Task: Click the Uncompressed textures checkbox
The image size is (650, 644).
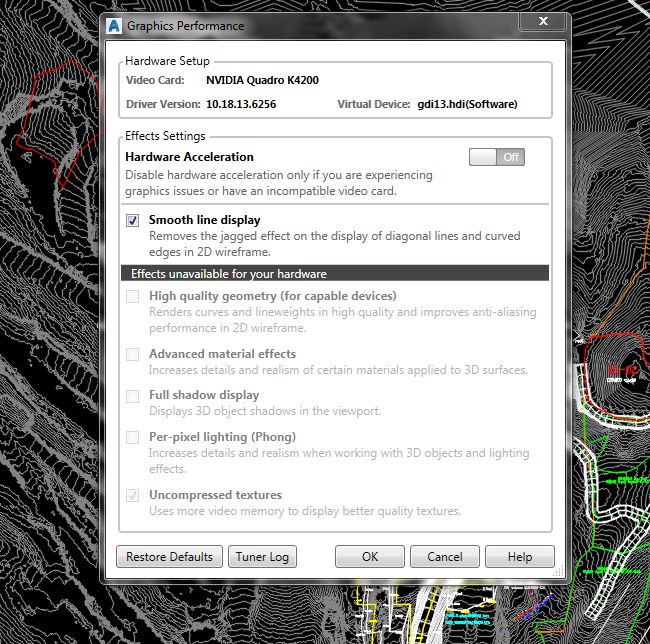Action: (x=133, y=495)
